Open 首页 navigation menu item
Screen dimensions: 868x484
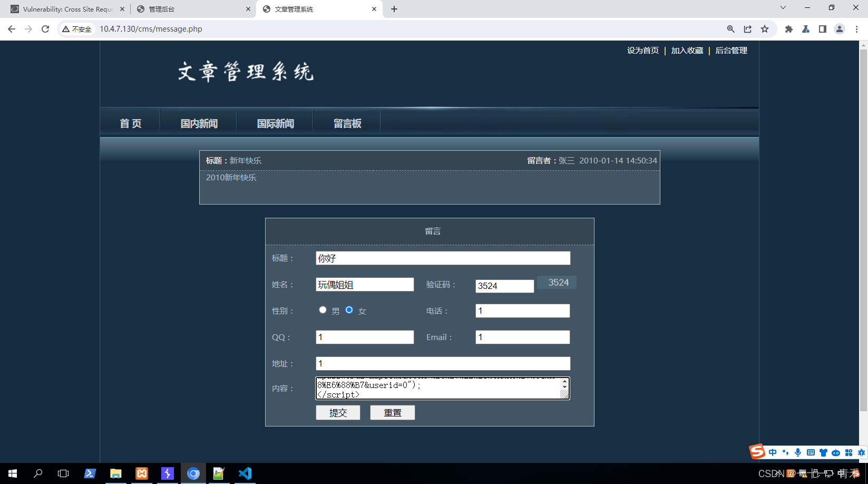[x=130, y=123]
